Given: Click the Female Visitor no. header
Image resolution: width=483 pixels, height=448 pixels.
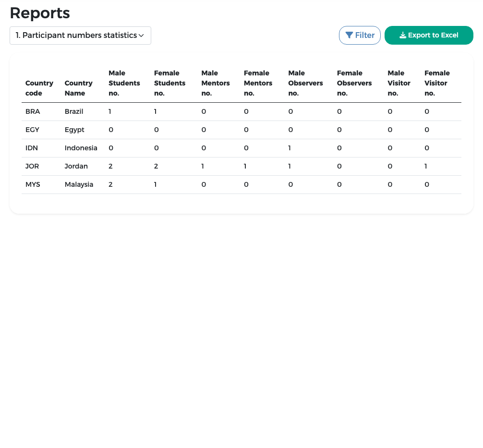Looking at the screenshot, I should point(437,83).
